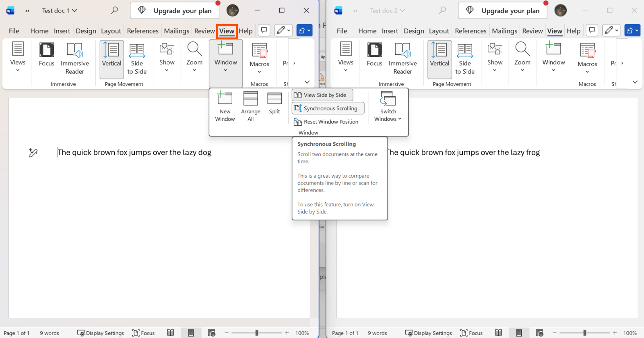The height and width of the screenshot is (338, 644).
Task: Open Review tab in Test doc 1
Action: (x=204, y=31)
